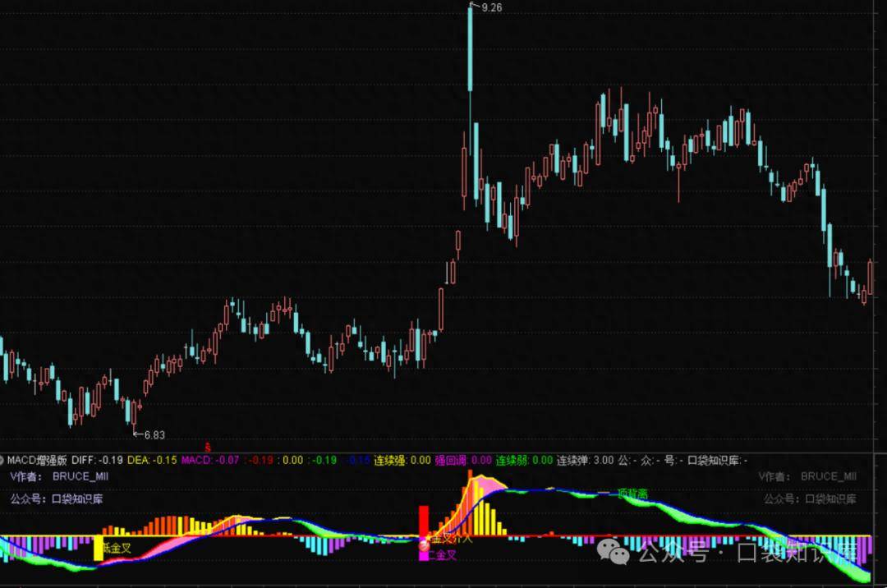Click the 连续弱: 0.00 readout
The image size is (887, 588).
(524, 460)
